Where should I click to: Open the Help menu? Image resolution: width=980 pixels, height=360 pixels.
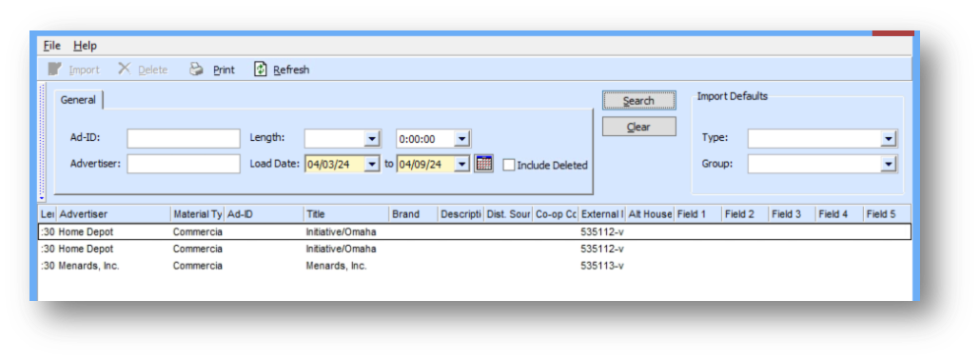pyautogui.click(x=85, y=46)
